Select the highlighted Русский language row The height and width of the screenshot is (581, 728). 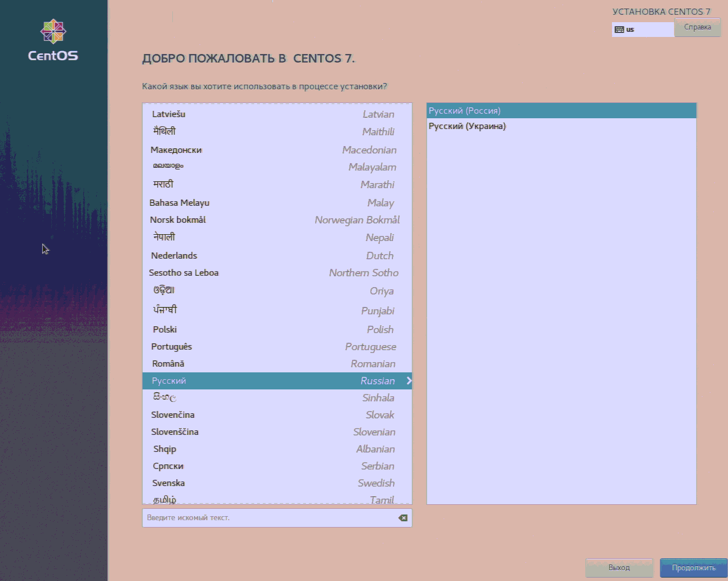pyautogui.click(x=277, y=381)
